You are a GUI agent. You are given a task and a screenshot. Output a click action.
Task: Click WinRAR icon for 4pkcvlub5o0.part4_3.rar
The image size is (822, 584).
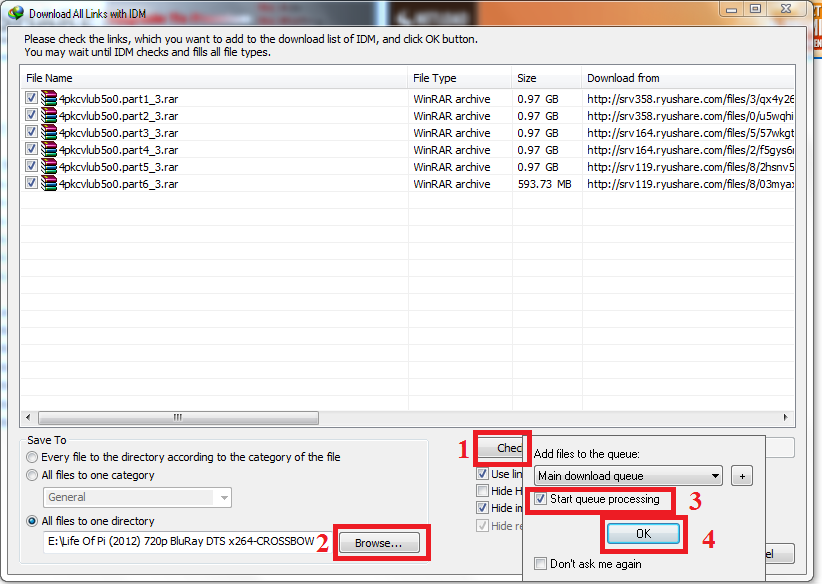pyautogui.click(x=49, y=149)
